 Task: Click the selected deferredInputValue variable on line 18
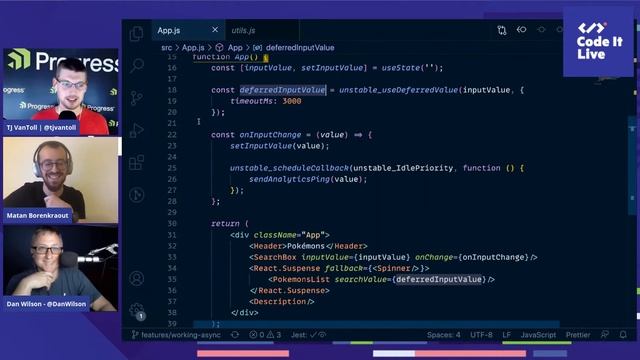click(282, 90)
